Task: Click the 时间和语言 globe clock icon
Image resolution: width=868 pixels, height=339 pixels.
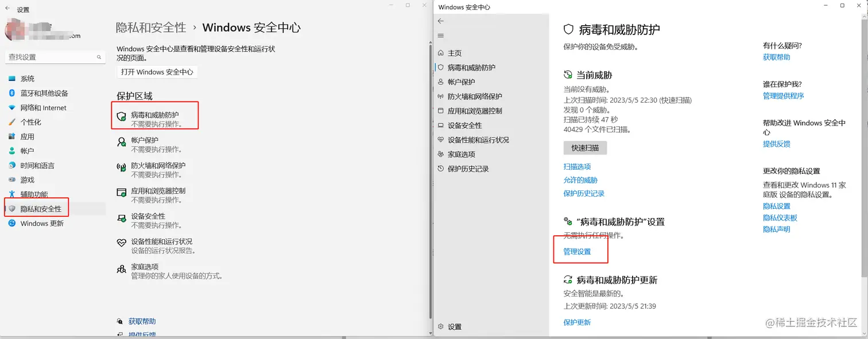Action: point(12,165)
